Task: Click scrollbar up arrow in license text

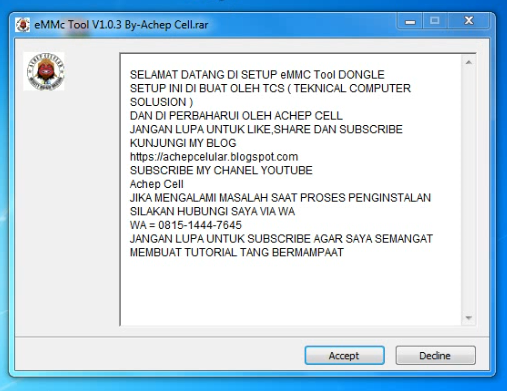Action: pos(469,62)
